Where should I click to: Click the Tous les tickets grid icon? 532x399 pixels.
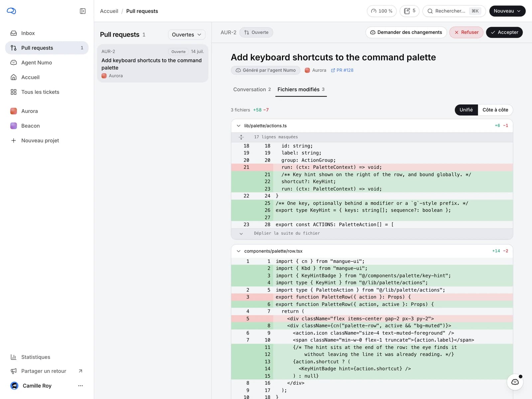(14, 92)
